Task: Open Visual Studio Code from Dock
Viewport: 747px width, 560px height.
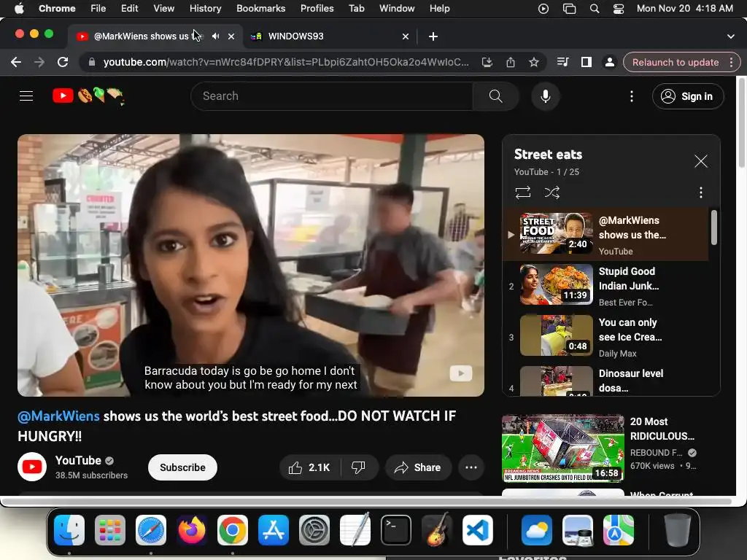Action: point(477,530)
